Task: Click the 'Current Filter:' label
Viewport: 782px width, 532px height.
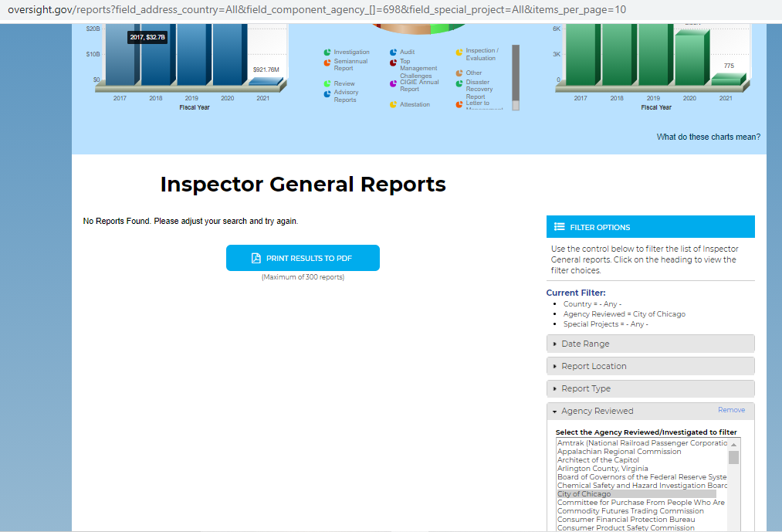Action: click(576, 293)
